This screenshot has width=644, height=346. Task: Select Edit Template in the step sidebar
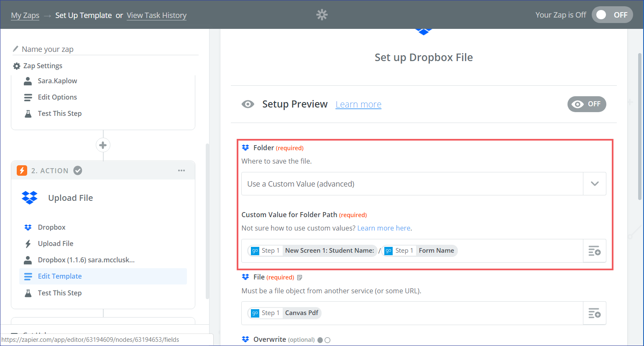(x=60, y=276)
